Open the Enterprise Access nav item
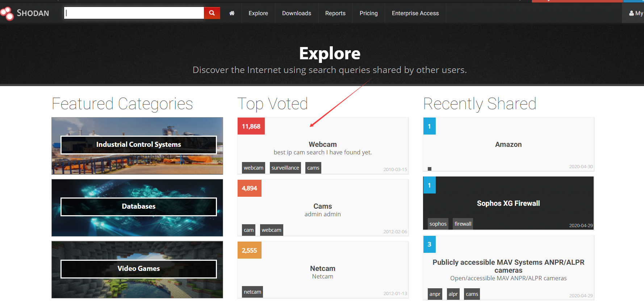The image size is (644, 302). 415,13
